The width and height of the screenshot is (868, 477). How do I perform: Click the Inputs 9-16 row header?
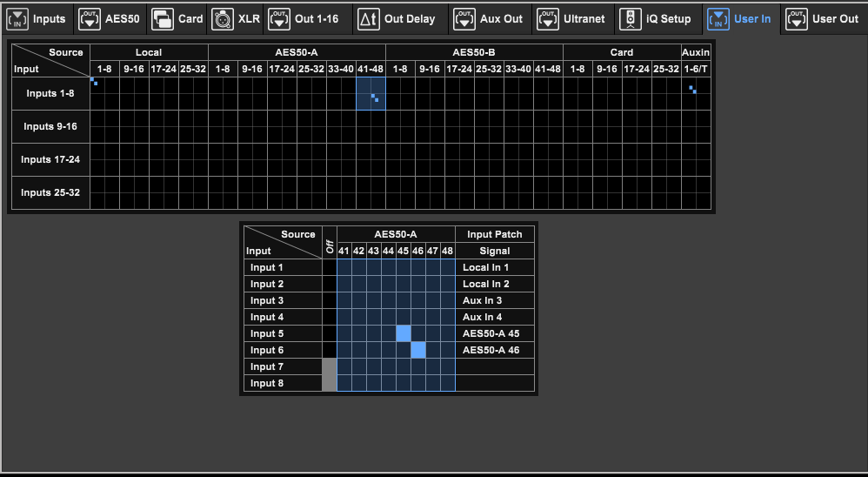click(50, 126)
